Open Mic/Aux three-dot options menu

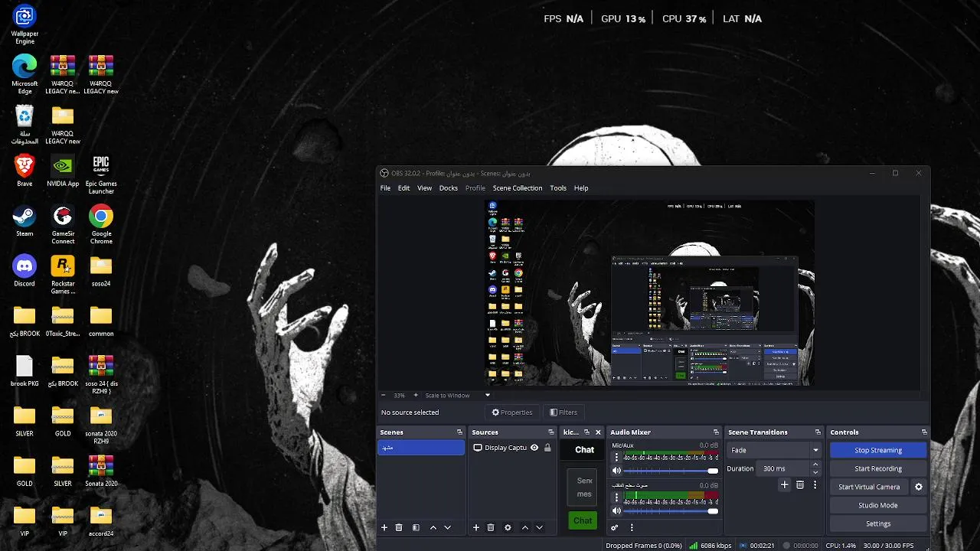[616, 457]
